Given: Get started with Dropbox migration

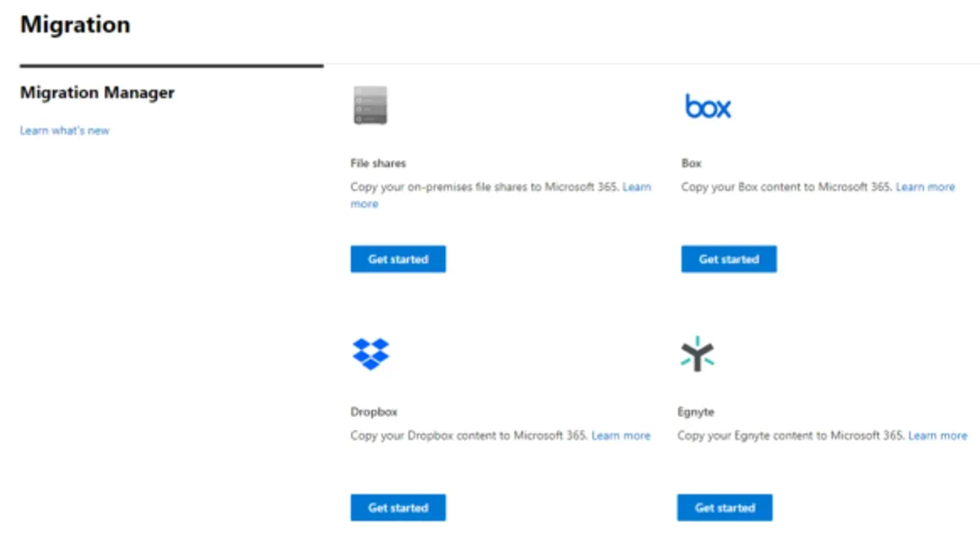Looking at the screenshot, I should pyautogui.click(x=398, y=507).
